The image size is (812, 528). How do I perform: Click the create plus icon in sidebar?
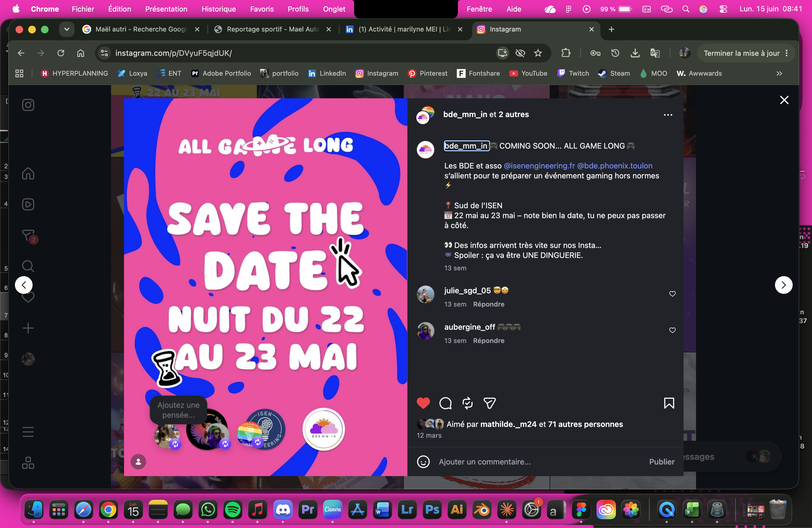point(28,328)
